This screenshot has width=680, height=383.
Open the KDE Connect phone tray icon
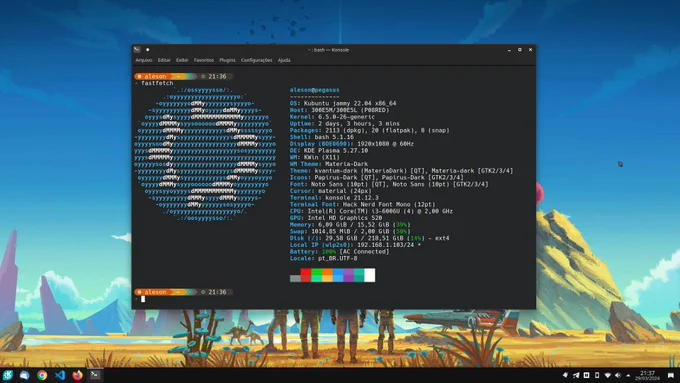click(x=597, y=375)
